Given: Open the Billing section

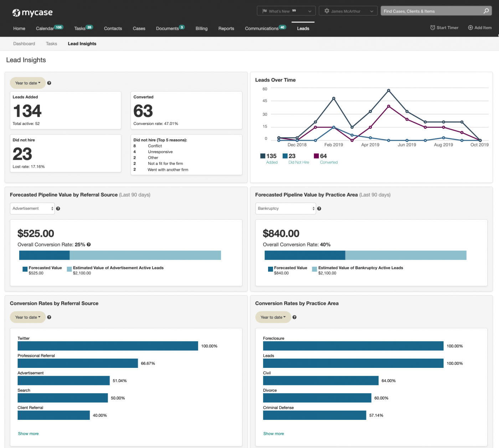Looking at the screenshot, I should click(201, 28).
